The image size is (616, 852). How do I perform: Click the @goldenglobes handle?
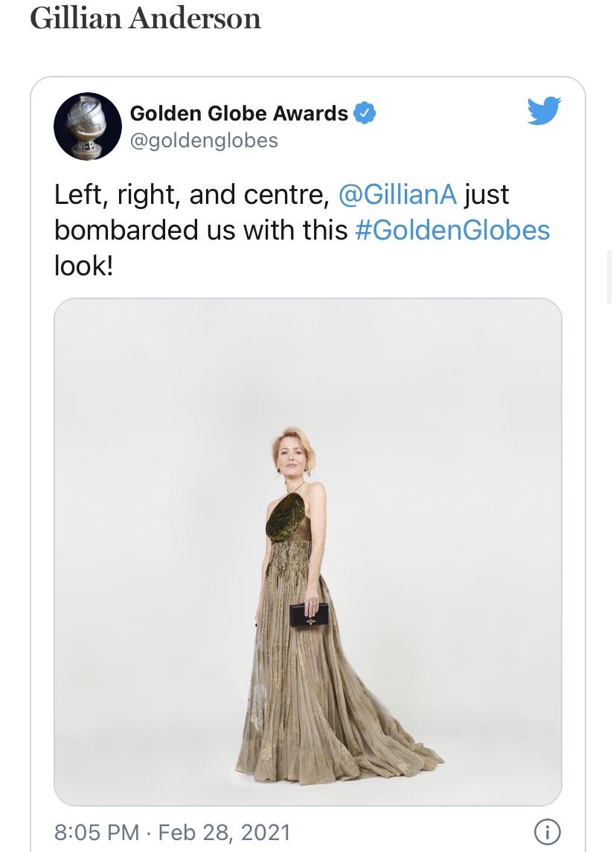[x=204, y=140]
